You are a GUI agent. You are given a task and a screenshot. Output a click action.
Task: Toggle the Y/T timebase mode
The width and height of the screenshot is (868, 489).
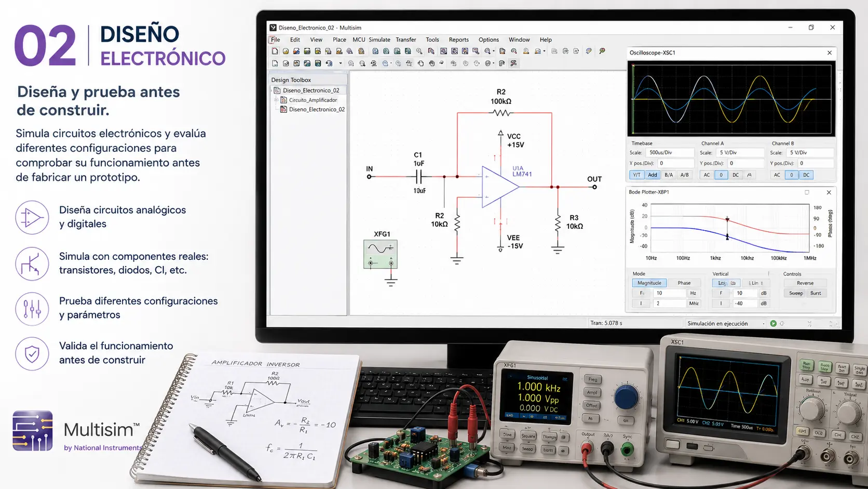636,175
